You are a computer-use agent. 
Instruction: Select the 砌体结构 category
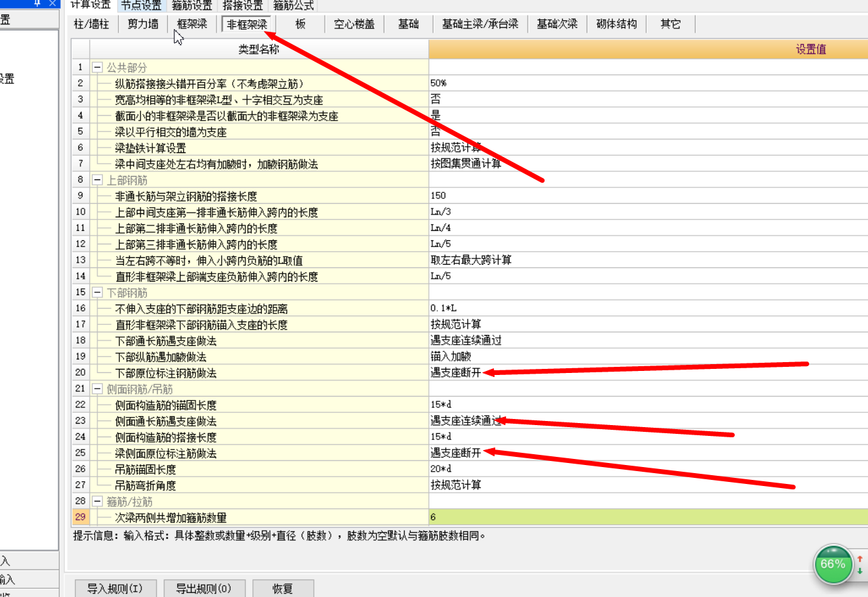click(616, 24)
